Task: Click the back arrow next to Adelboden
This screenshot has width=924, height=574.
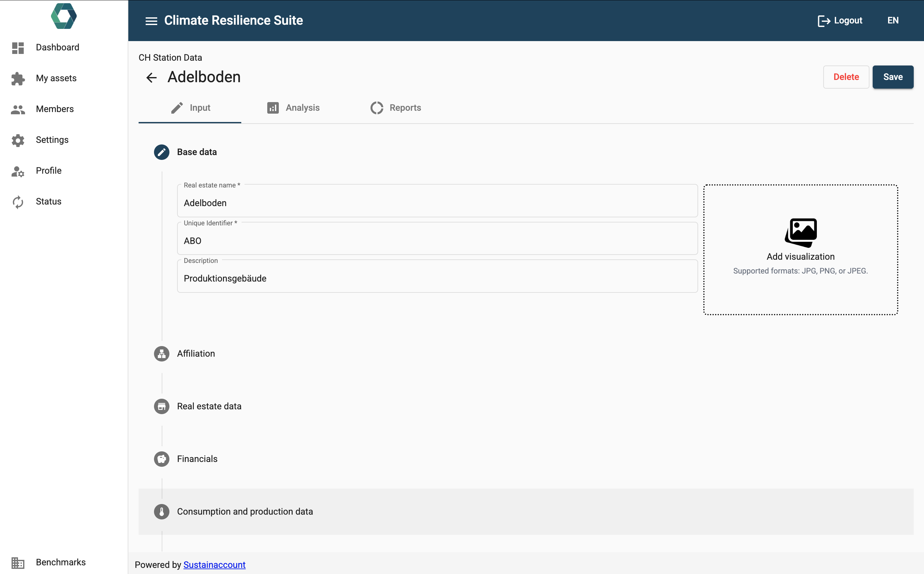Action: 151,77
